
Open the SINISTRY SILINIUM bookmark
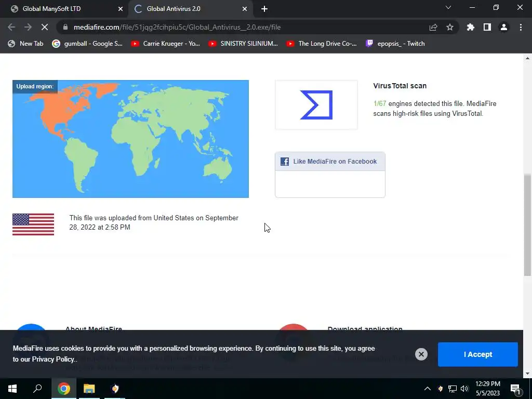243,44
